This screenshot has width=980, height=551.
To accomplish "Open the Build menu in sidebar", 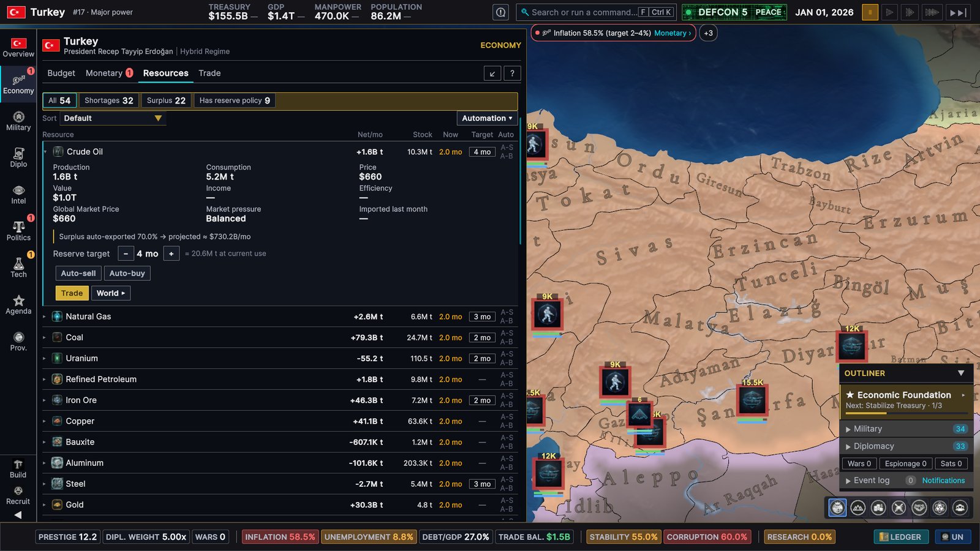I will [x=18, y=469].
